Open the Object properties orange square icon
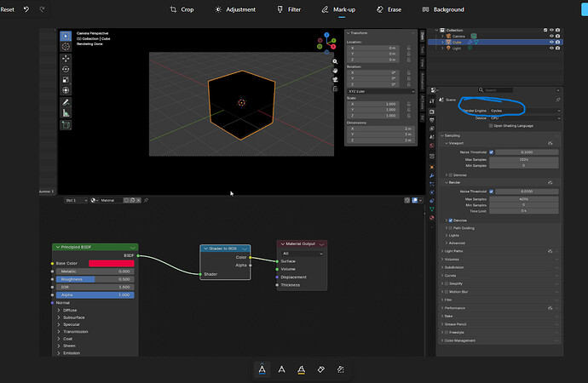Image resolution: width=588 pixels, height=383 pixels. [432, 167]
